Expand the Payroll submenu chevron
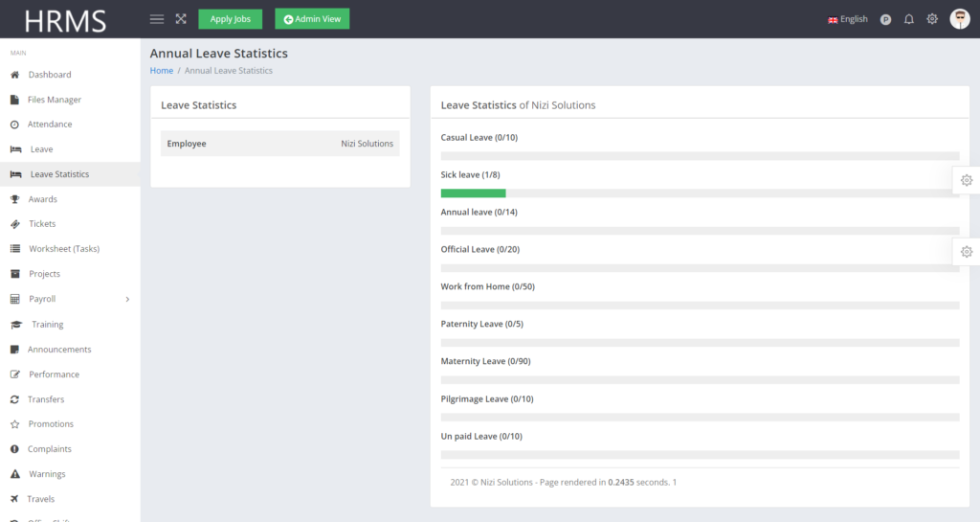The width and height of the screenshot is (980, 522). pyautogui.click(x=127, y=300)
